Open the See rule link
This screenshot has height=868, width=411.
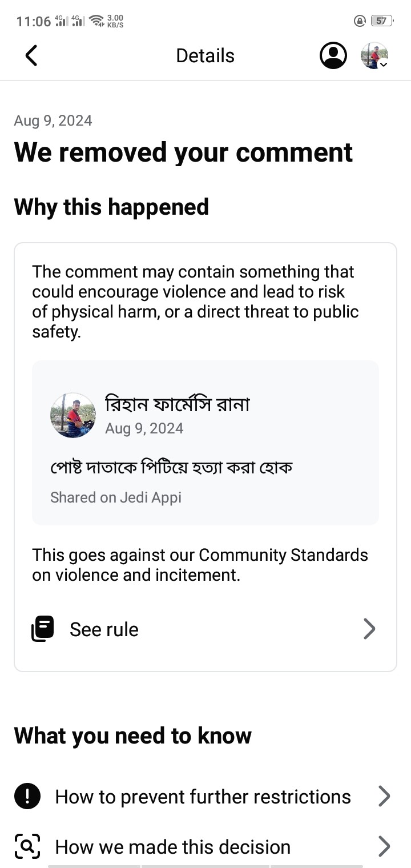pos(104,629)
